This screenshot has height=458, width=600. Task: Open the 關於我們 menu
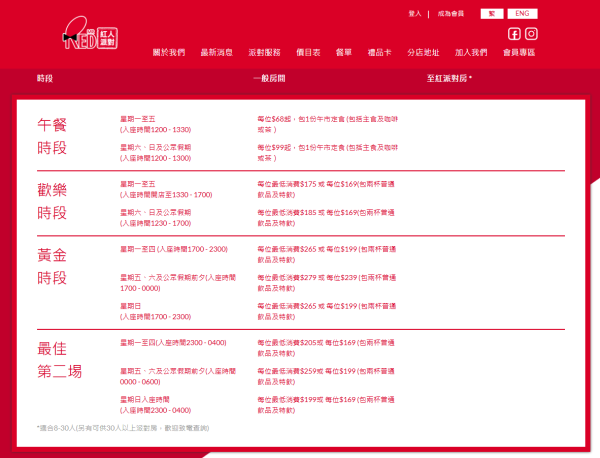[x=169, y=52]
